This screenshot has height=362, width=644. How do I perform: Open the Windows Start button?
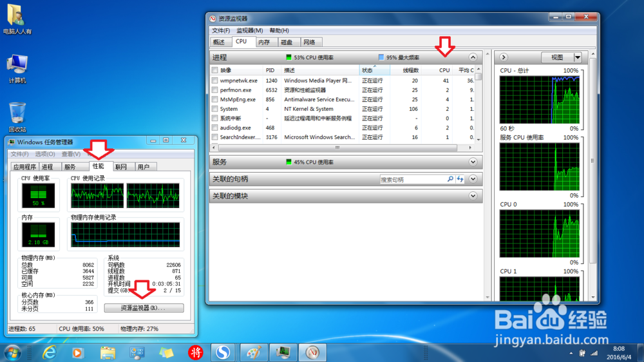pyautogui.click(x=12, y=352)
